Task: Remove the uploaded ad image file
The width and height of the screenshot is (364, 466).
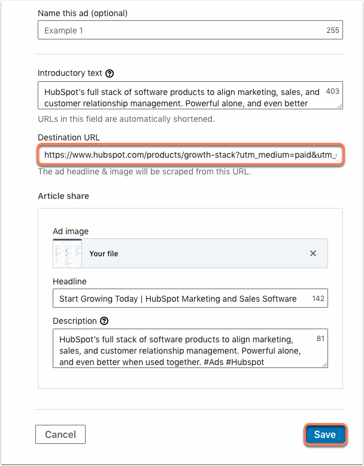Action: [313, 253]
